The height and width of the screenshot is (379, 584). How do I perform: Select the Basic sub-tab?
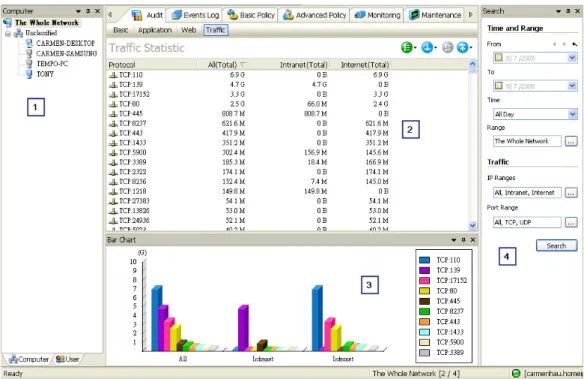point(121,30)
